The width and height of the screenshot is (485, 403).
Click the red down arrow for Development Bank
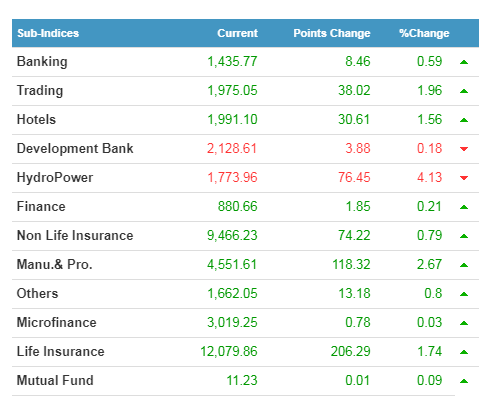[x=464, y=149]
